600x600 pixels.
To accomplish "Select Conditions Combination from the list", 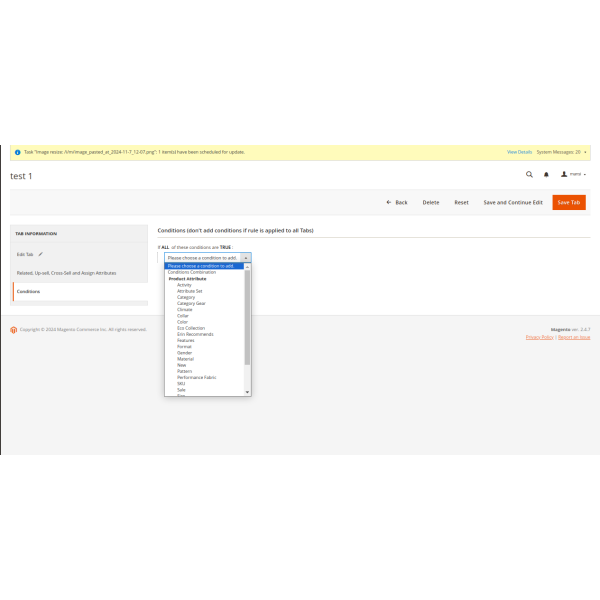I will 191,272.
